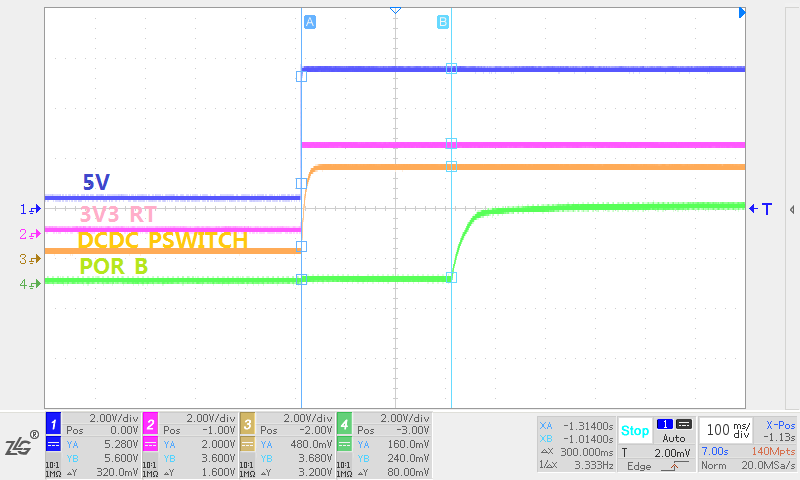Click the cursor A label marker
Screen dimensions: 800x480
coord(310,22)
